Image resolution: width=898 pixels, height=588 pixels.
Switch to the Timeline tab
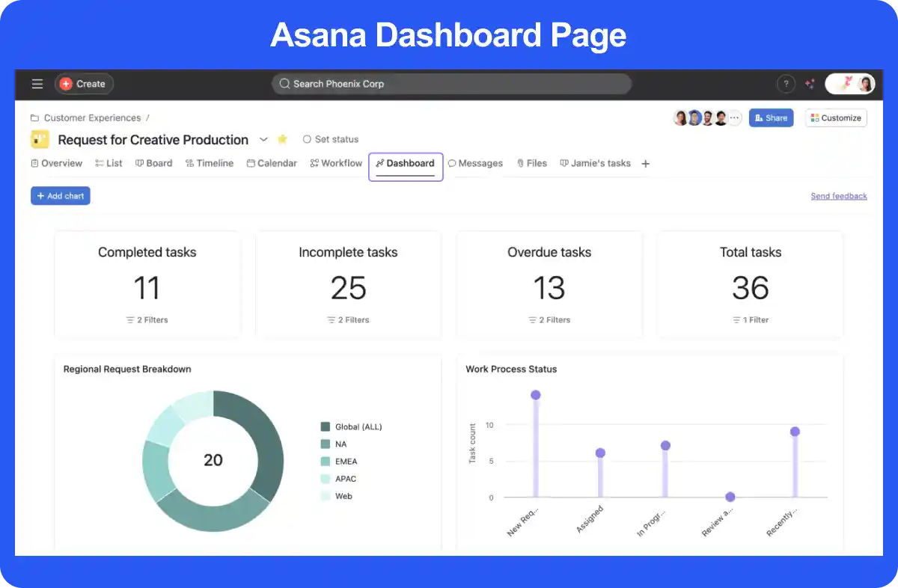(x=210, y=163)
